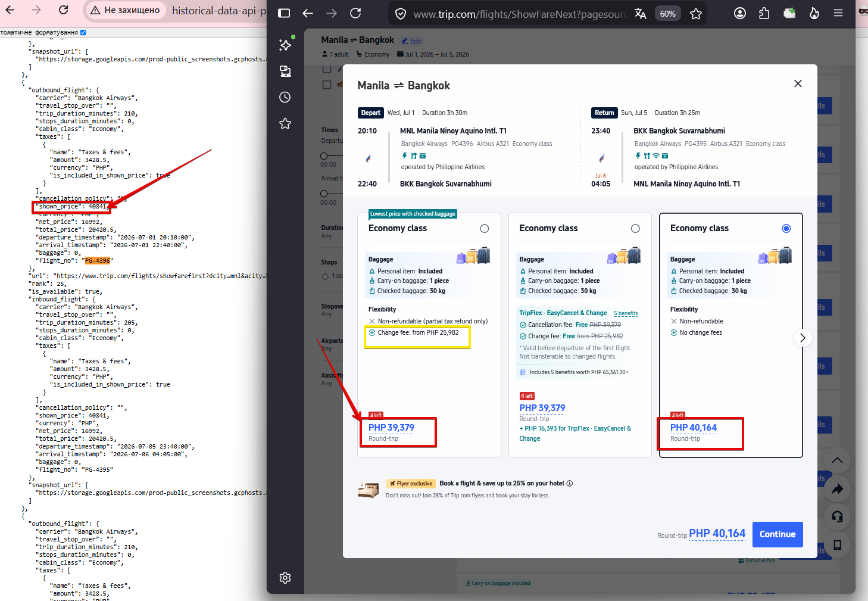Click the flame icon in the browser toolbar
This screenshot has height=601, width=868.
(x=814, y=13)
